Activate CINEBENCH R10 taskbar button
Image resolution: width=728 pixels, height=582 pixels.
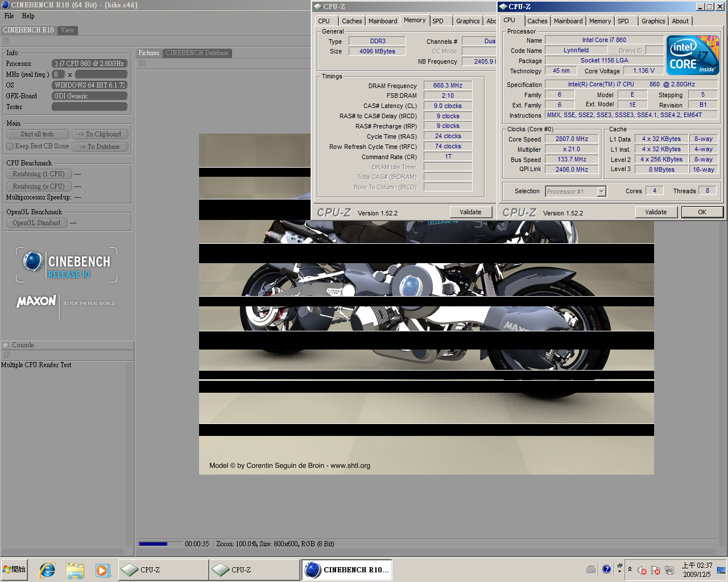[x=346, y=569]
